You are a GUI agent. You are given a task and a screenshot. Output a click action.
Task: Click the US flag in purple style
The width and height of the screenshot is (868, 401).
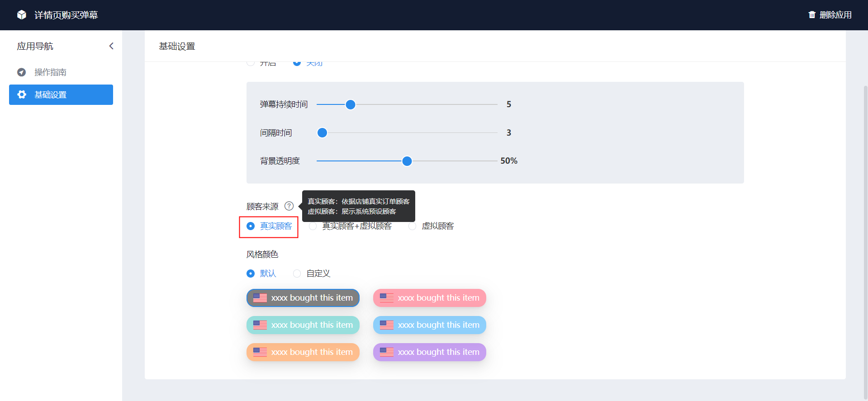click(387, 352)
